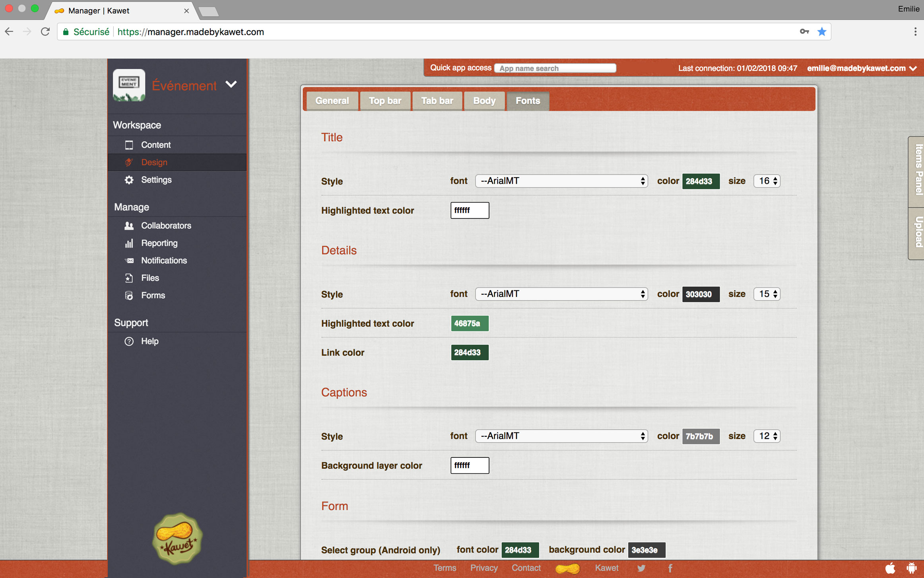Open the Items Panel side tab

tap(918, 170)
